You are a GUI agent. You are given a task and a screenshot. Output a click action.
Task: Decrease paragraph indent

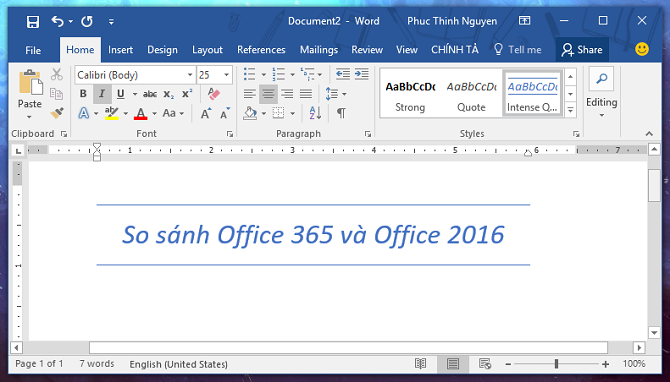point(343,74)
